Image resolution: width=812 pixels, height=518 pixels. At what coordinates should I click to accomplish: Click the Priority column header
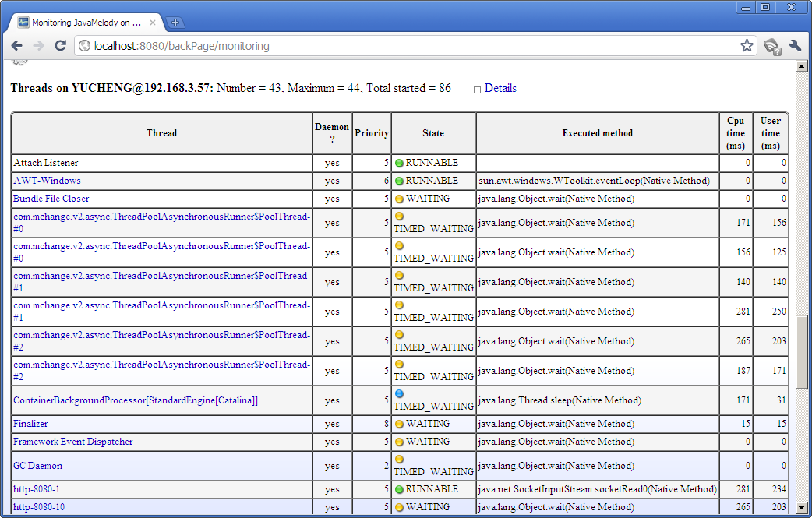(x=371, y=133)
